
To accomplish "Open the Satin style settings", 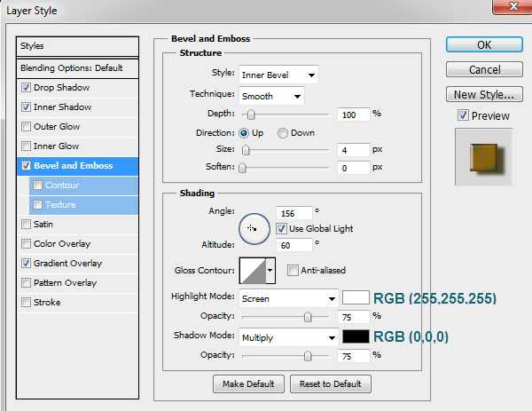I will [43, 225].
